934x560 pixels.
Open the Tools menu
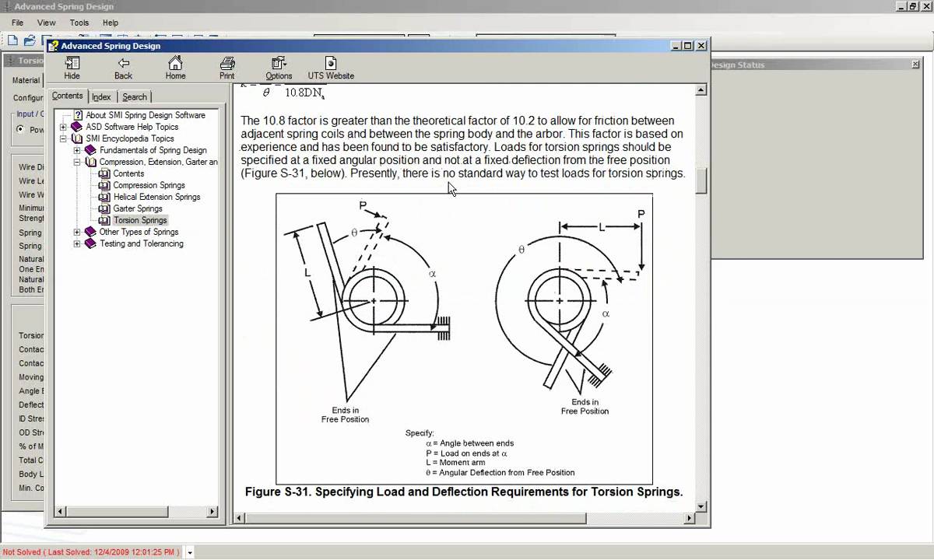(79, 23)
